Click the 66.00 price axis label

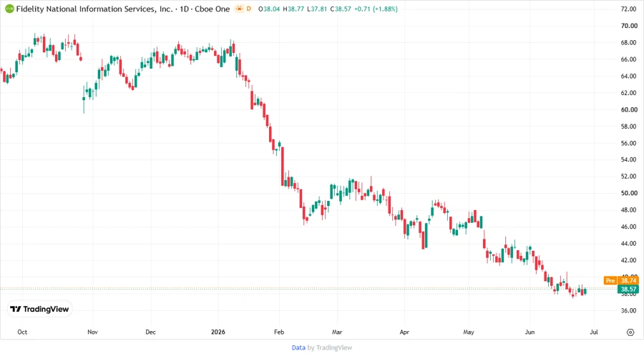pos(629,59)
